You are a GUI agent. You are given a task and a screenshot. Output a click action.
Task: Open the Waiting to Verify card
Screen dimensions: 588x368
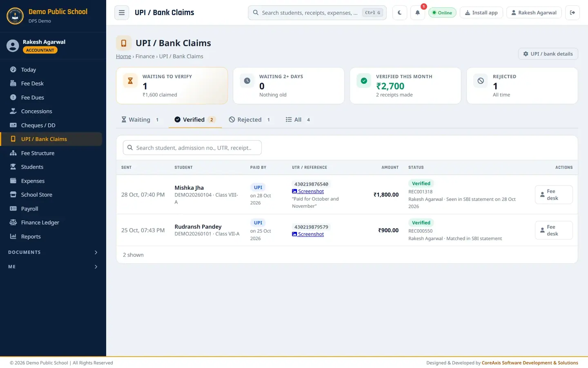(x=172, y=86)
